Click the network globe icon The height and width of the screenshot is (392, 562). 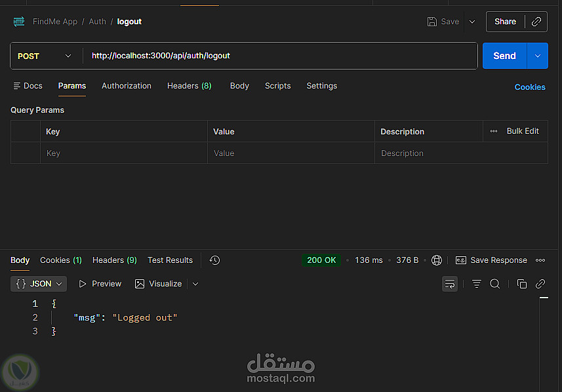437,260
